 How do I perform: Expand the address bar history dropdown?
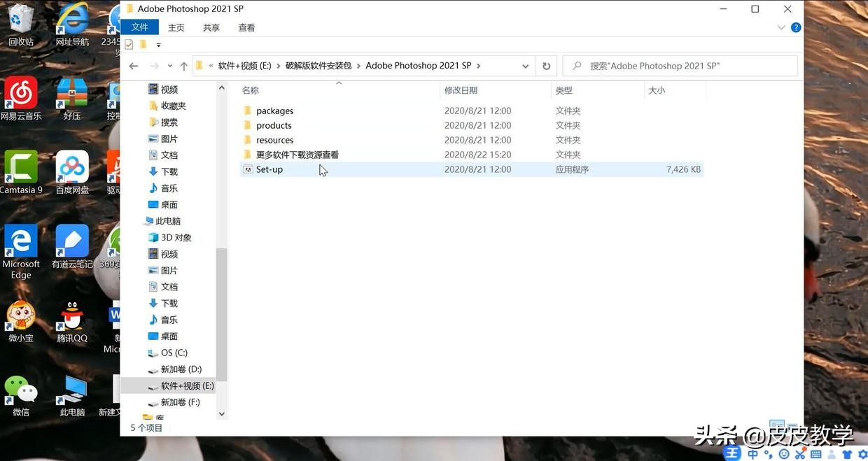tap(525, 66)
